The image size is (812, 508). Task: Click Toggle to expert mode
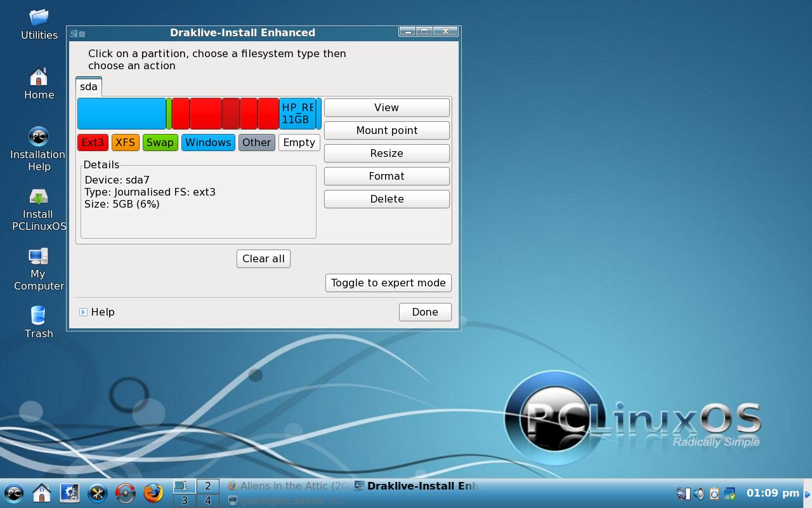pos(388,283)
